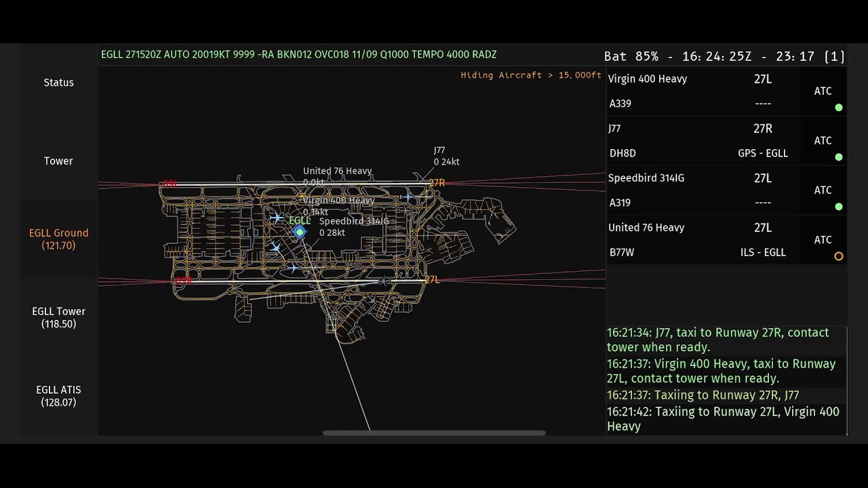868x488 pixels.
Task: Click the J77 label on the map
Action: [x=439, y=150]
